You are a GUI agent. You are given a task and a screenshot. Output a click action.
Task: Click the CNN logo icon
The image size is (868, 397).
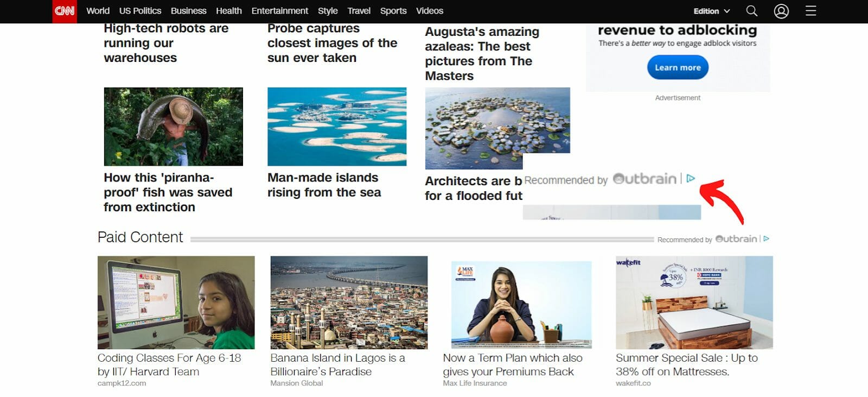pyautogui.click(x=65, y=11)
